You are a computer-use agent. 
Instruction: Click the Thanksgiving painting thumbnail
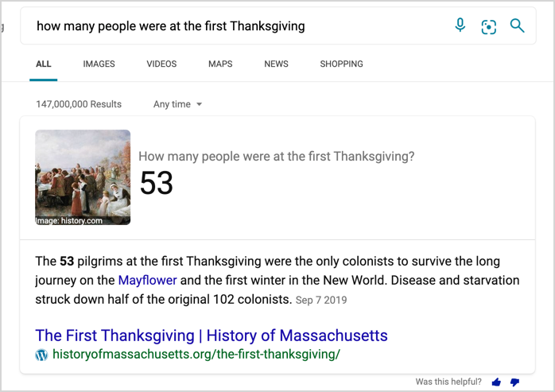point(83,177)
